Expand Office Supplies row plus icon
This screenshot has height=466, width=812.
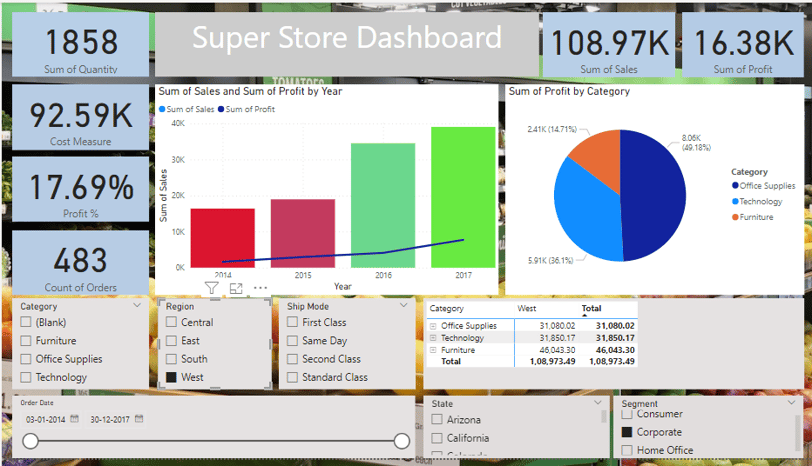(x=433, y=326)
